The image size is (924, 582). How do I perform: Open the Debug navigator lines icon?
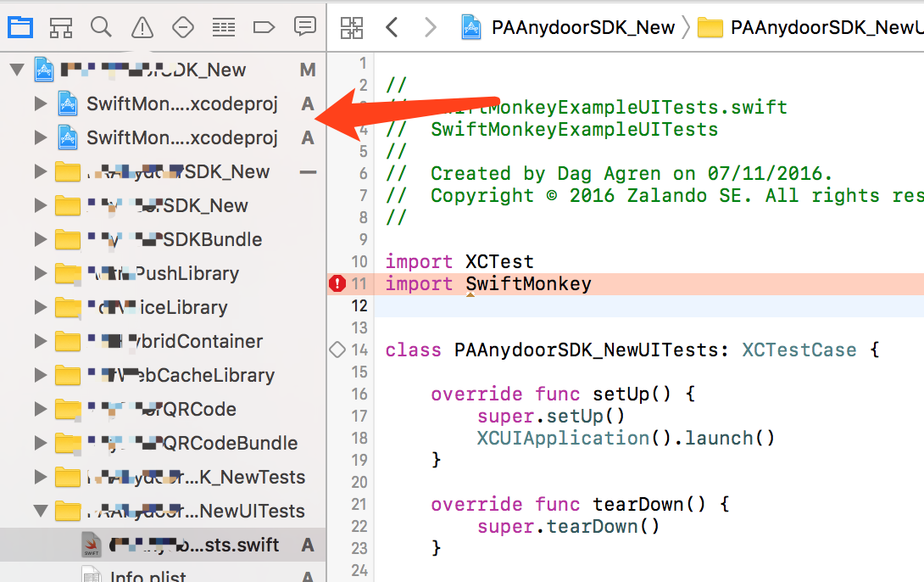tap(223, 27)
